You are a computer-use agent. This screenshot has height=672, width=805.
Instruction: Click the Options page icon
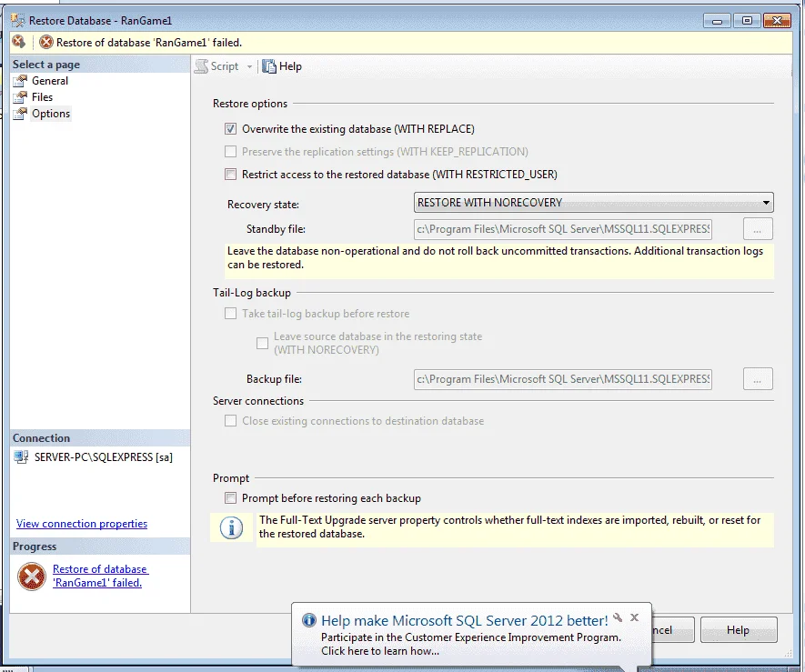[x=21, y=114]
